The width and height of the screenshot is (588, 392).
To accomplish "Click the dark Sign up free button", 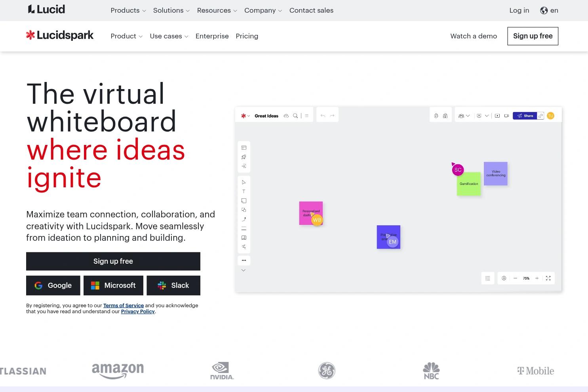I will [113, 261].
